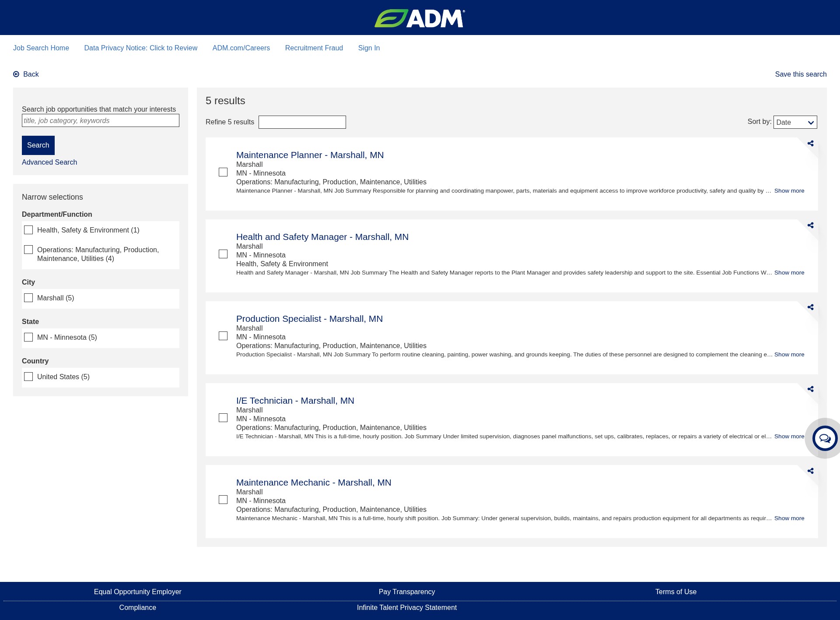The height and width of the screenshot is (620, 840).
Task: Open I/E Technician - Marshall, MN job
Action: tap(295, 401)
